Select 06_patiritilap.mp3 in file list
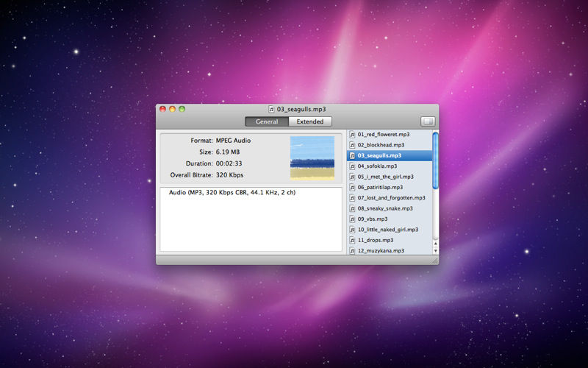The height and width of the screenshot is (368, 588). [390, 187]
